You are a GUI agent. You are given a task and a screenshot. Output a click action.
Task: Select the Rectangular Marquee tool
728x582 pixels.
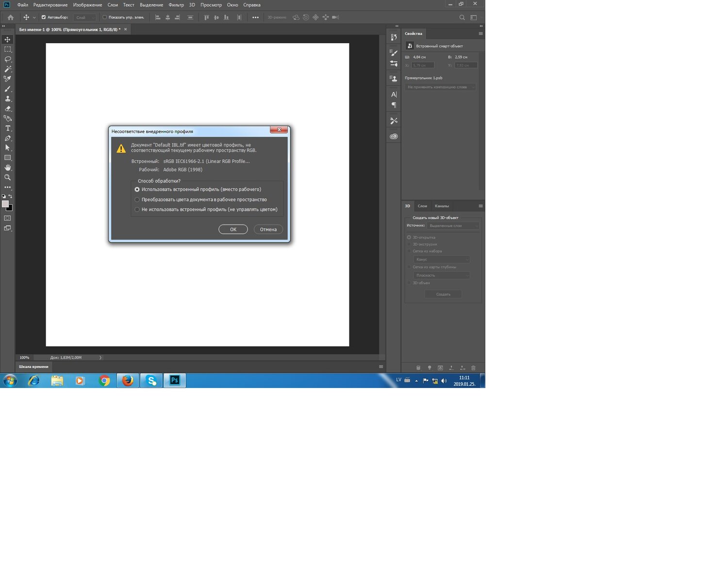(7, 49)
